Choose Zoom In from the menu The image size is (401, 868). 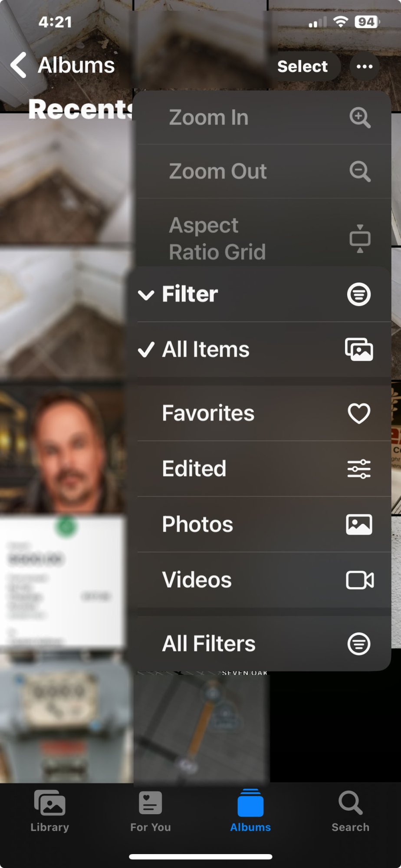pyautogui.click(x=264, y=118)
